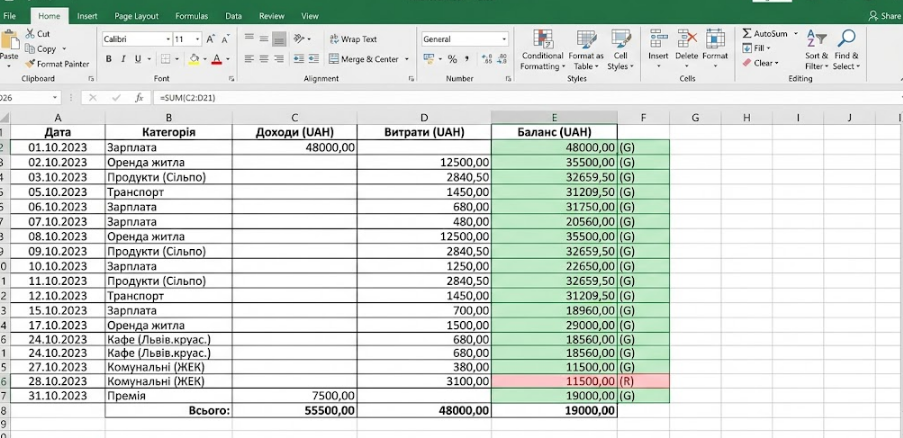Click the Borders icon

[165, 59]
